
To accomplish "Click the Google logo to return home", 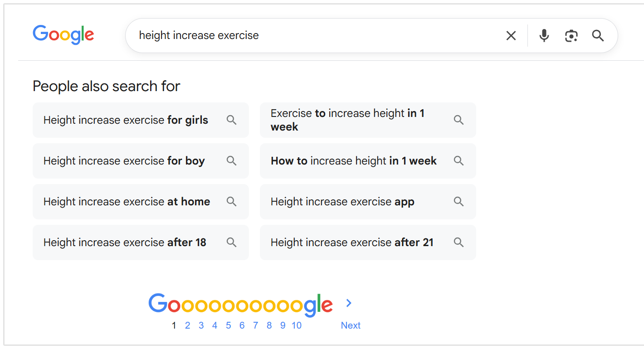I will pyautogui.click(x=63, y=35).
